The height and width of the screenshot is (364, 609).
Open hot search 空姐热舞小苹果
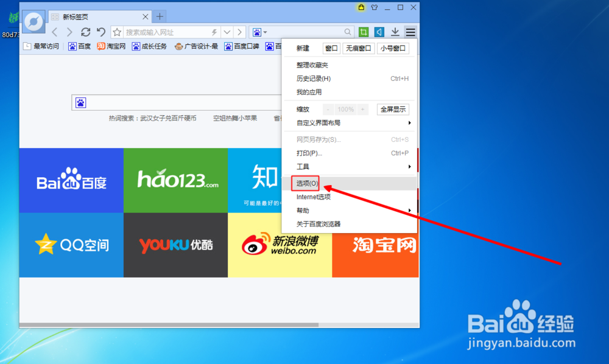235,118
